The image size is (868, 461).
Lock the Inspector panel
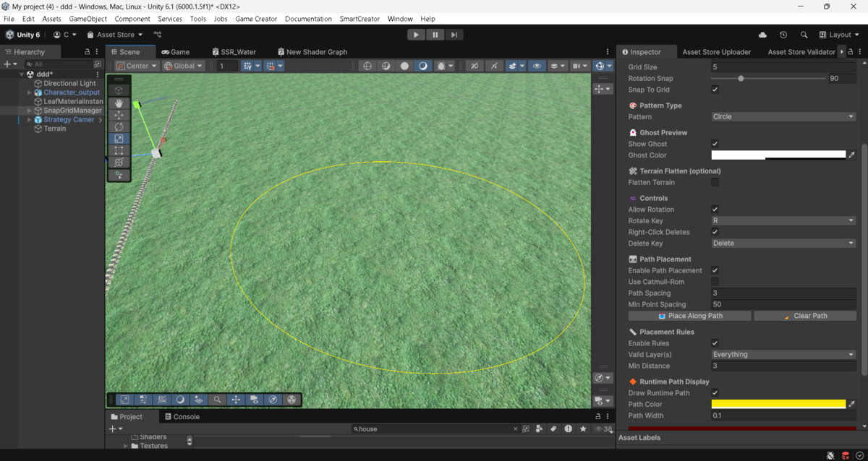[850, 52]
